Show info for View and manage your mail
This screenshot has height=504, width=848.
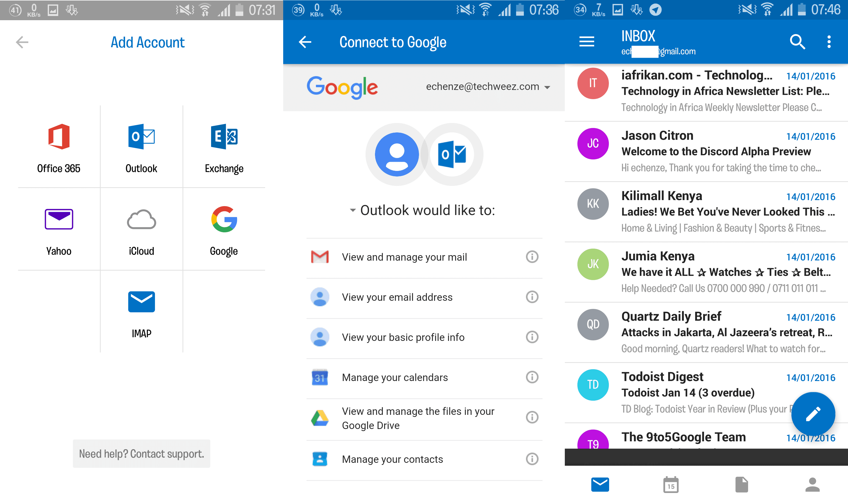[x=532, y=257]
